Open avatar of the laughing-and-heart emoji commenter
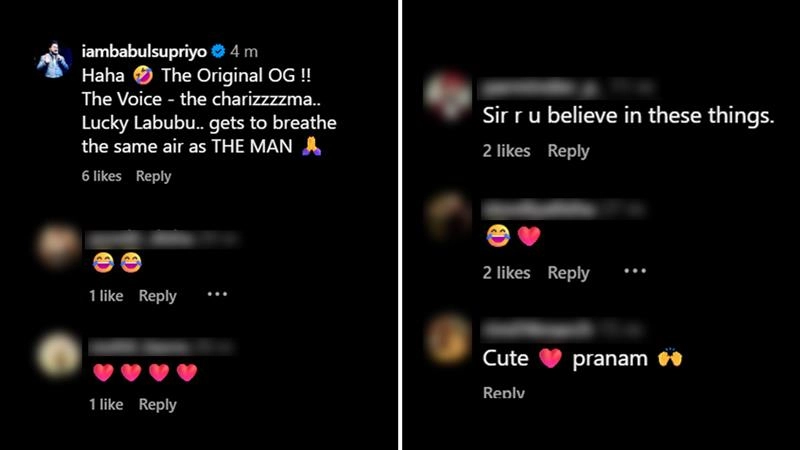The image size is (800, 450). (x=447, y=216)
